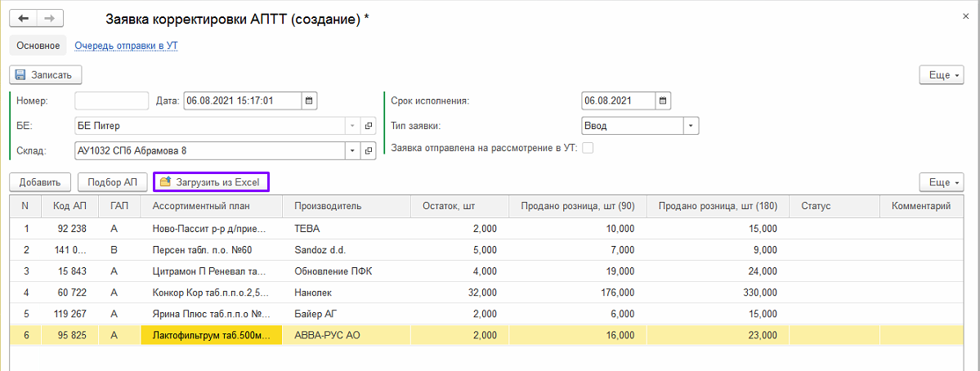
Task: Expand the Тип заявки dropdown
Action: point(691,126)
